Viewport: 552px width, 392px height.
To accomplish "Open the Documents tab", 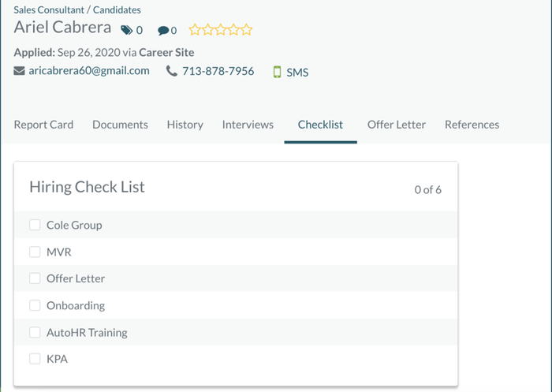I will click(x=120, y=125).
